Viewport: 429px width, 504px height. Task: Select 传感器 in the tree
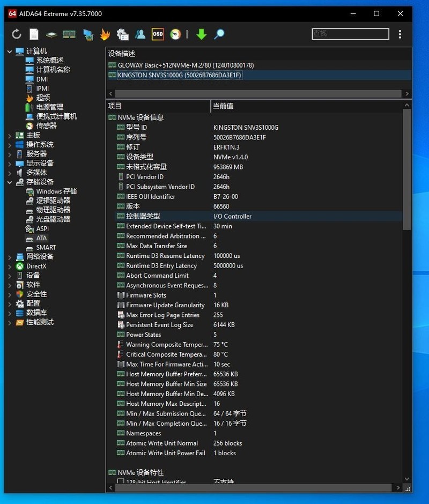pyautogui.click(x=46, y=126)
